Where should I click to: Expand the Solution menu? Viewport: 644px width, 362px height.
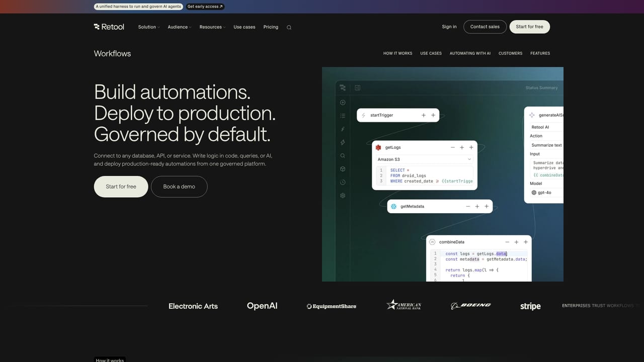pyautogui.click(x=149, y=27)
